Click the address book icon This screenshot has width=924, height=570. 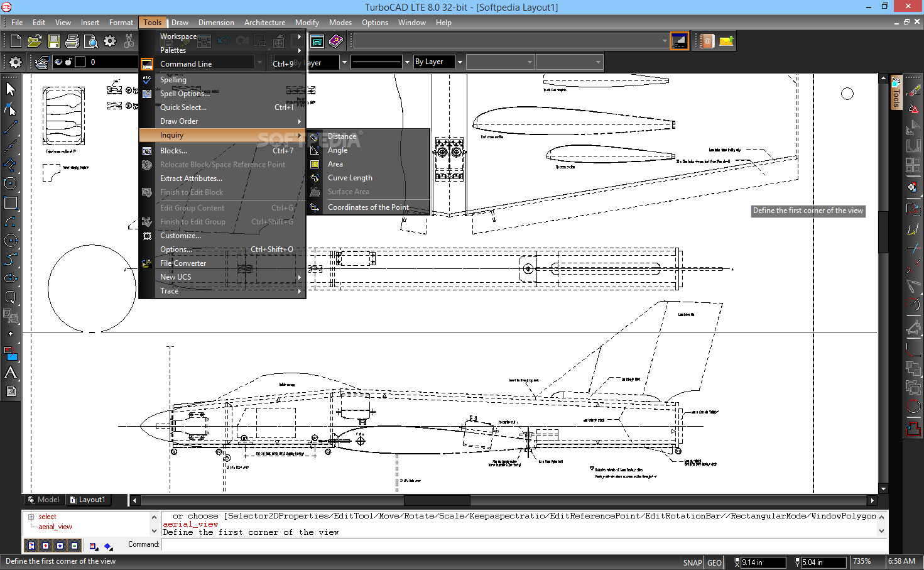click(x=707, y=41)
